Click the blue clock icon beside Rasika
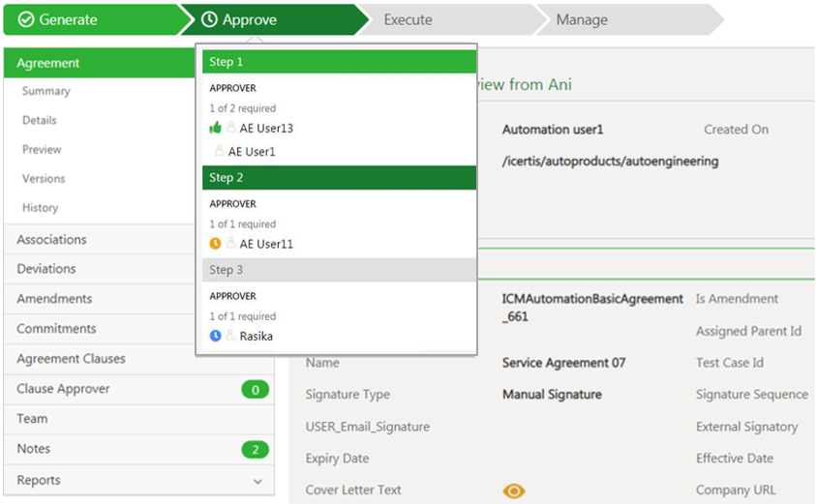 pyautogui.click(x=215, y=336)
